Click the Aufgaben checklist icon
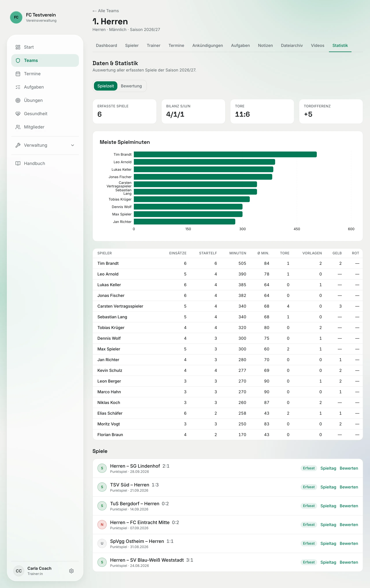 (x=18, y=87)
